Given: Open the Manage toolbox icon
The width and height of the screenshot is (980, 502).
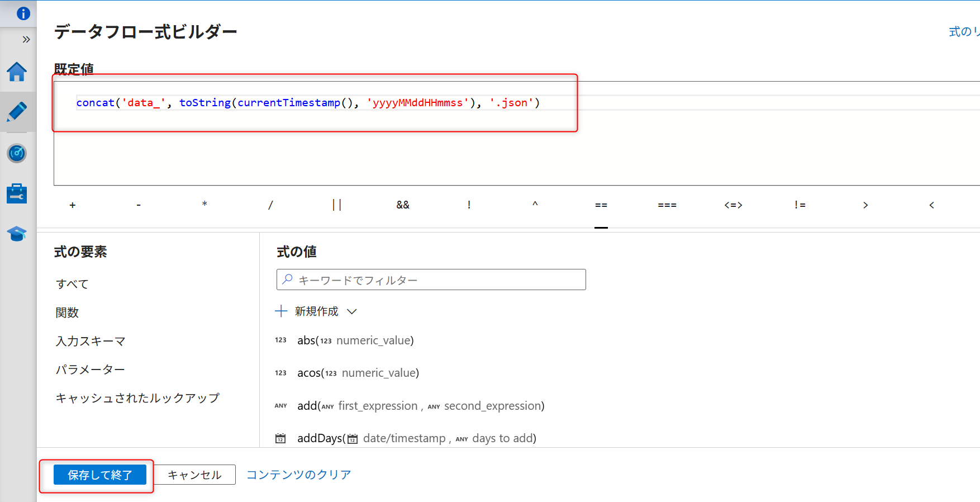Looking at the screenshot, I should click(x=17, y=193).
